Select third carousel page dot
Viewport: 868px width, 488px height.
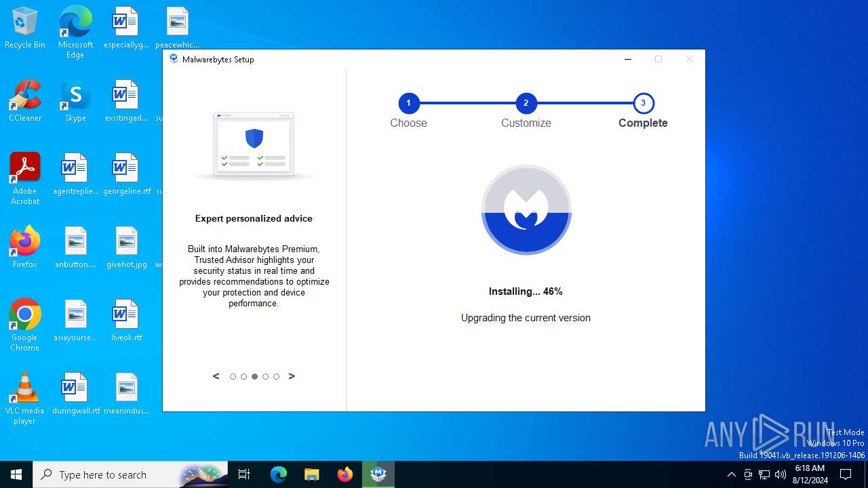[254, 377]
